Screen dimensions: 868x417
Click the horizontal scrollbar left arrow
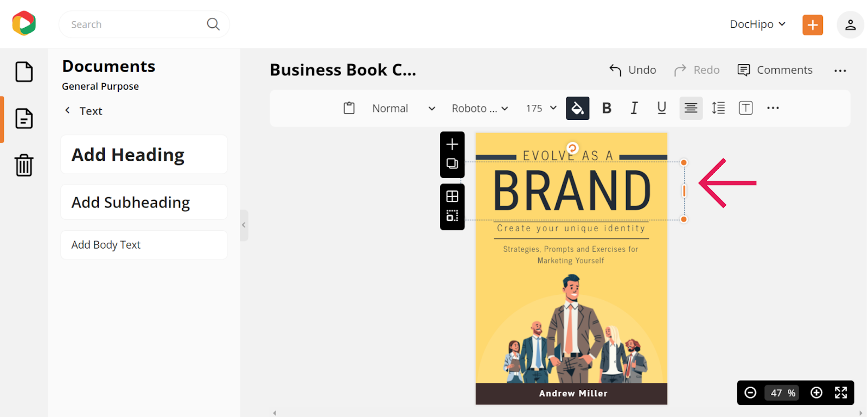[275, 413]
